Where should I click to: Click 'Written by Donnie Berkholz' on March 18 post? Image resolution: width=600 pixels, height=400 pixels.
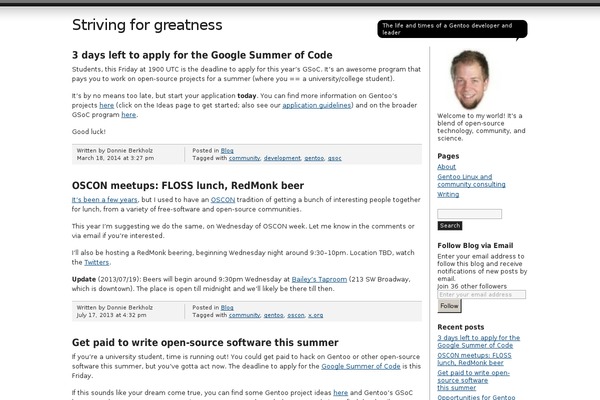point(114,151)
